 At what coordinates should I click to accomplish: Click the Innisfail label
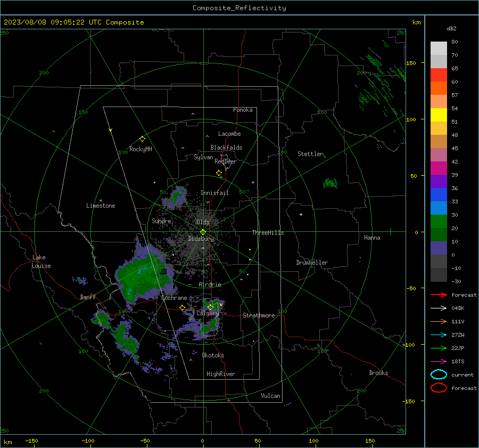214,193
